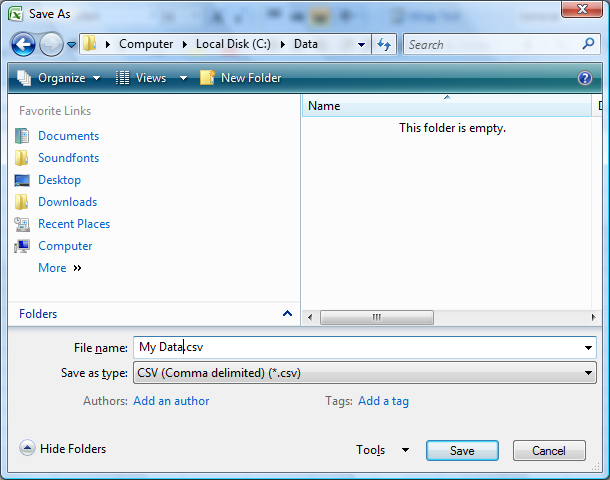This screenshot has width=610, height=480.
Task: Click the Cancel button
Action: [549, 450]
